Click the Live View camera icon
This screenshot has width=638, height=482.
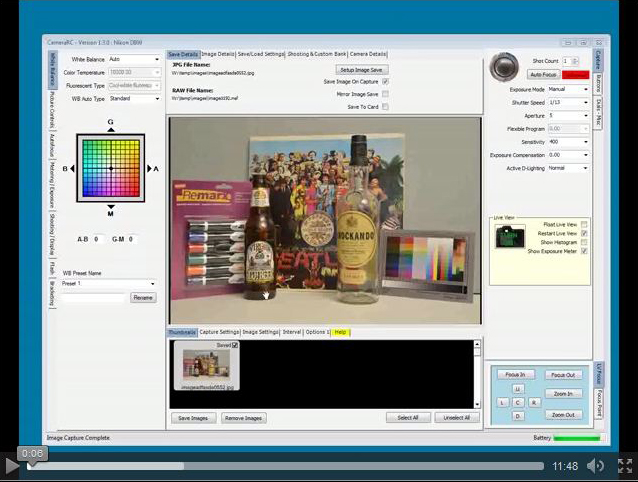(508, 237)
